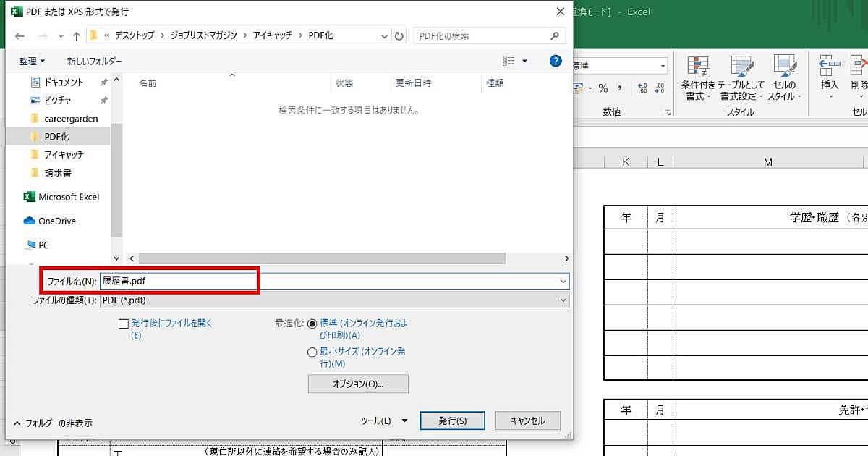The image size is (868, 456).
Task: Expand the view options dropdown arrow
Action: [524, 62]
